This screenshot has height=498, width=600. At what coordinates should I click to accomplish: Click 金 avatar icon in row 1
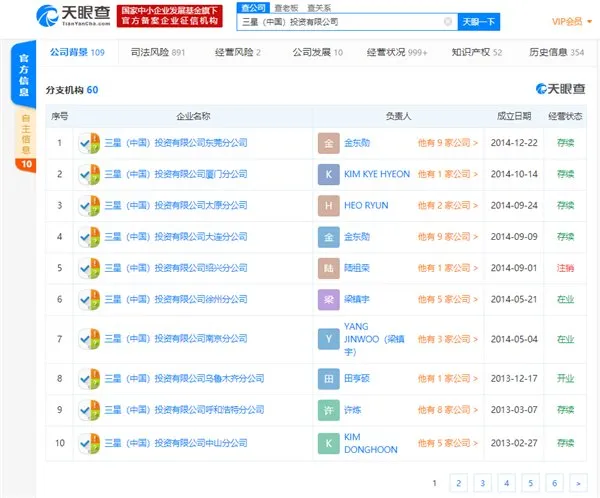click(329, 143)
